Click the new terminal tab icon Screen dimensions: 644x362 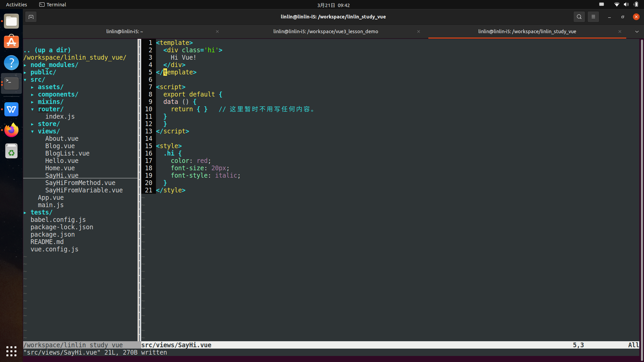click(31, 17)
